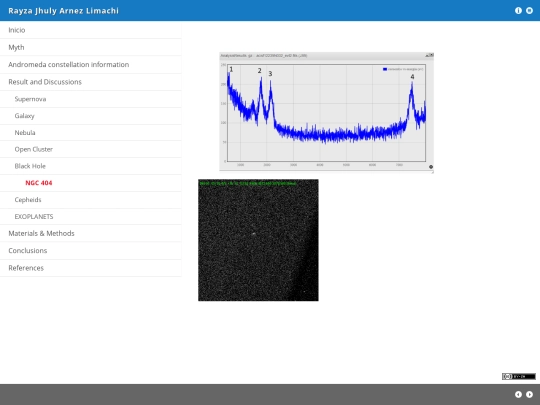Image resolution: width=540 pixels, height=405 pixels.
Task: Click the Rayza Jhuly Arnez Limachi title
Action: (63, 11)
